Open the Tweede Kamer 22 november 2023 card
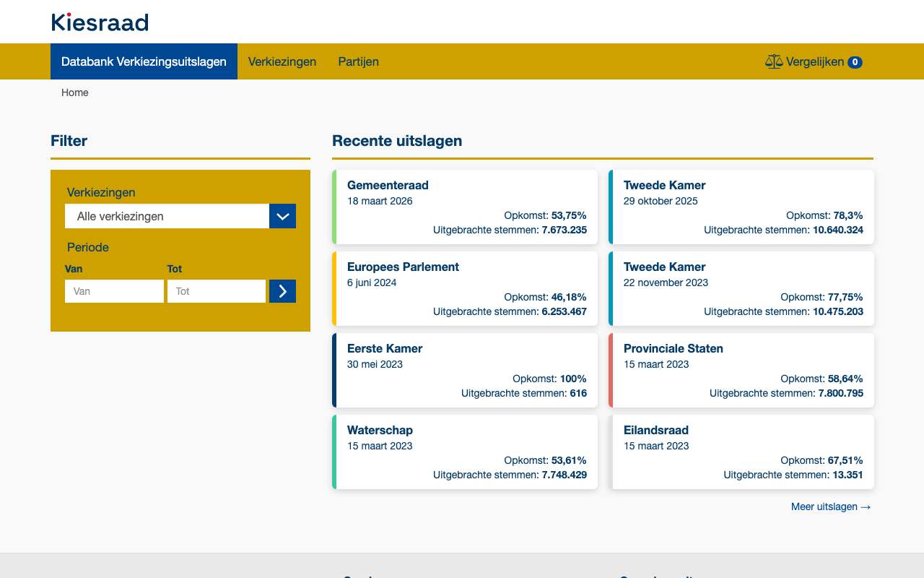Image resolution: width=924 pixels, height=578 pixels. point(741,288)
